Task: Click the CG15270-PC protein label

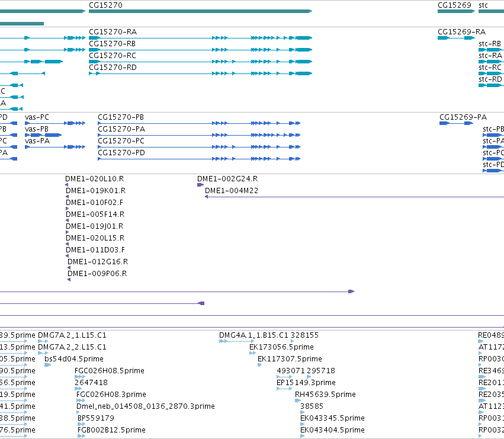Action: pos(121,141)
